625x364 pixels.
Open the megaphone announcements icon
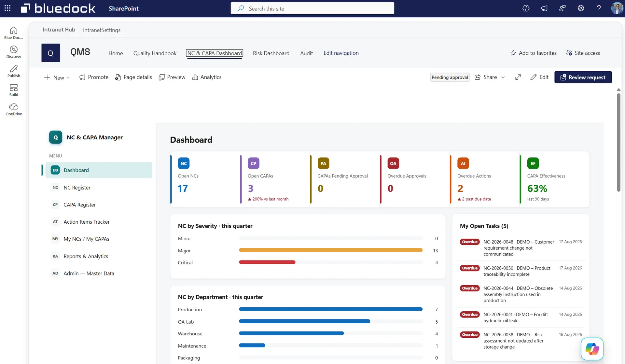click(x=544, y=8)
